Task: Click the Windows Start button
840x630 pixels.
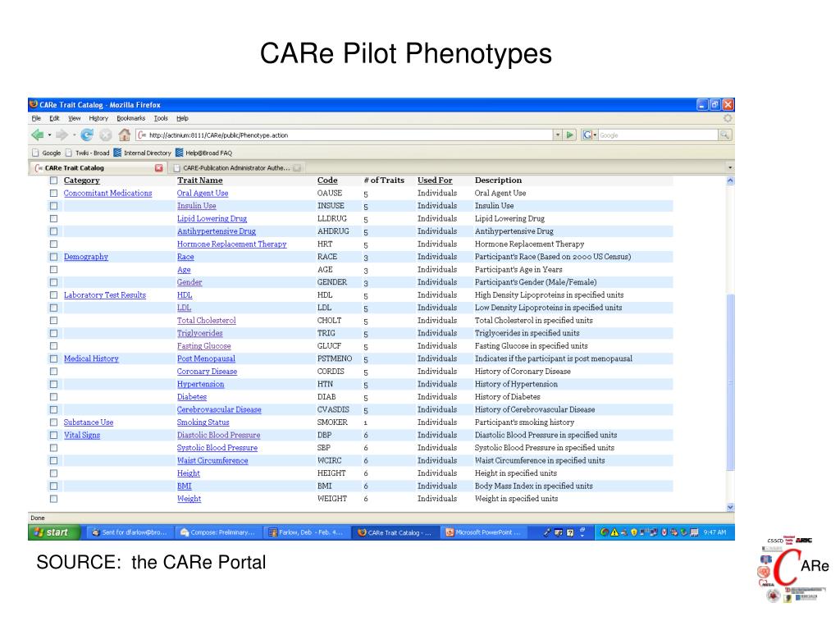Action: click(53, 532)
